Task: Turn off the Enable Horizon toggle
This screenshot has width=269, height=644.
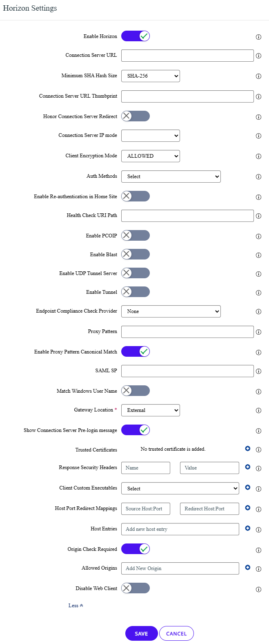Action: pyautogui.click(x=136, y=36)
